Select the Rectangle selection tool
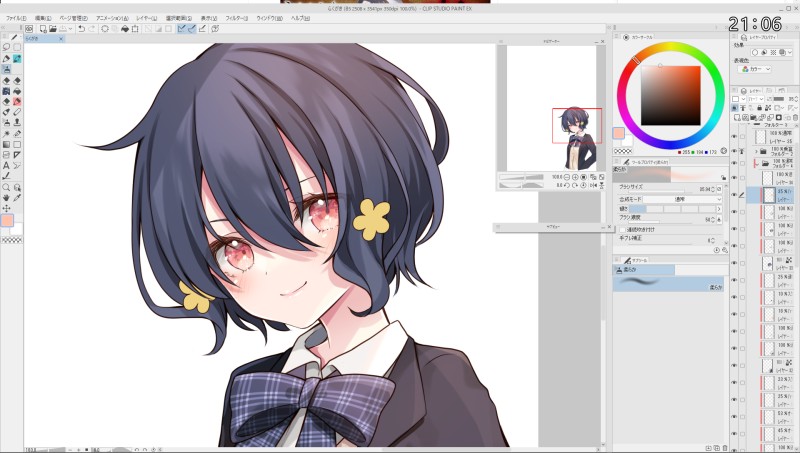 tap(17, 47)
